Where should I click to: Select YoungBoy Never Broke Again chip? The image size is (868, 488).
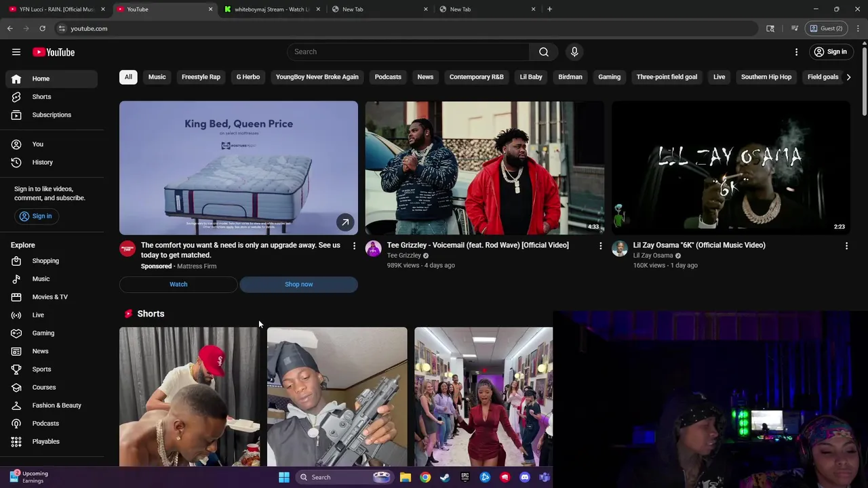click(317, 77)
